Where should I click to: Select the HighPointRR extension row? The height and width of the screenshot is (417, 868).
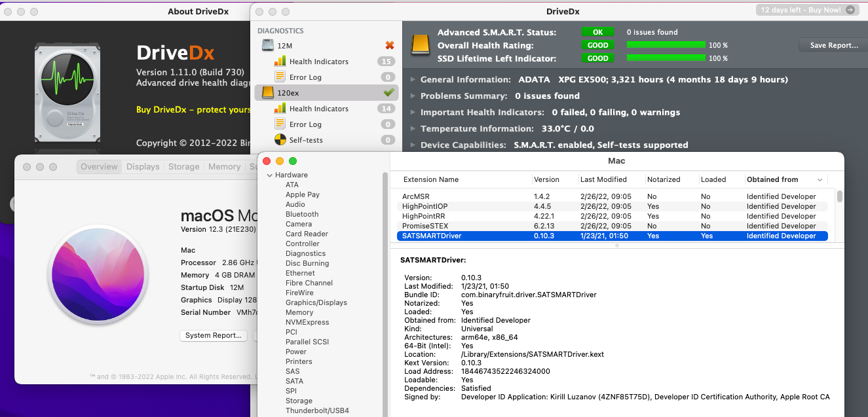[613, 216]
